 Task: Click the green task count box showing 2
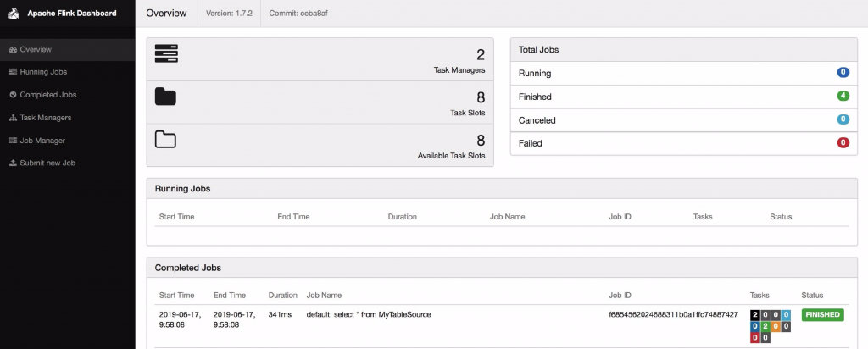765,326
